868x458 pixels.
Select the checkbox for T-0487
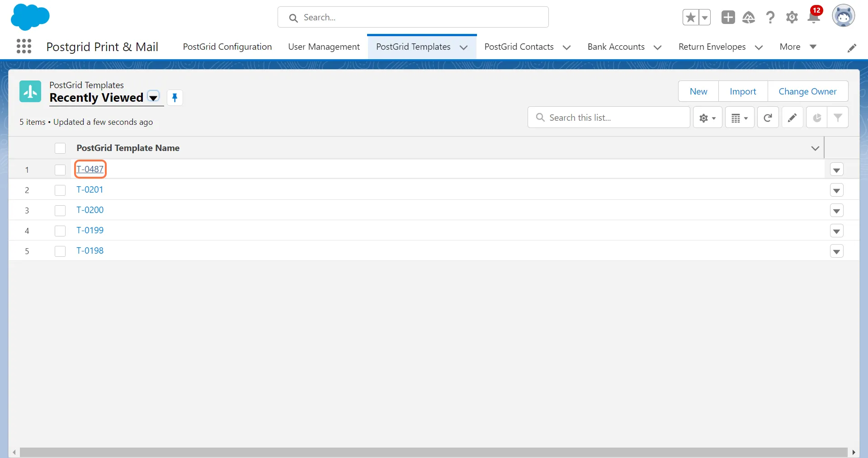[x=60, y=170]
